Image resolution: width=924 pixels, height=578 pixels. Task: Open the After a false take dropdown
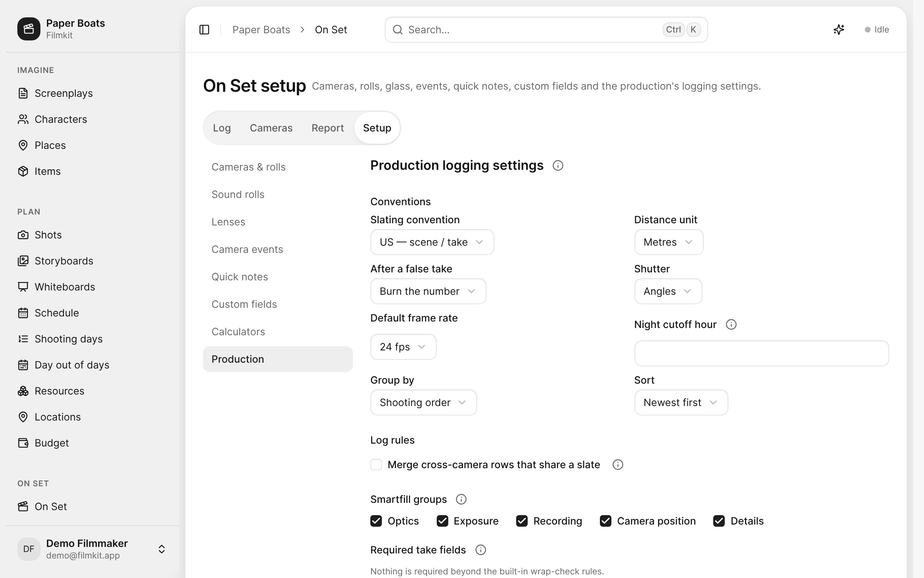[428, 291]
